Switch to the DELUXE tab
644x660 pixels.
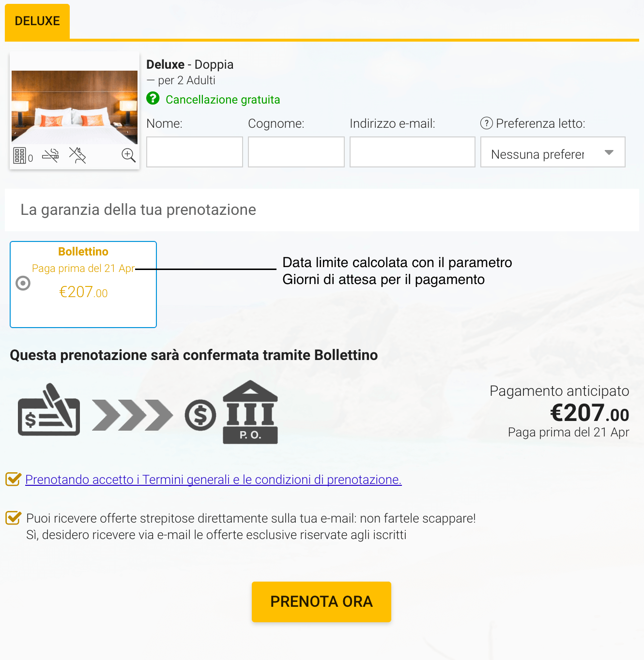pyautogui.click(x=37, y=21)
